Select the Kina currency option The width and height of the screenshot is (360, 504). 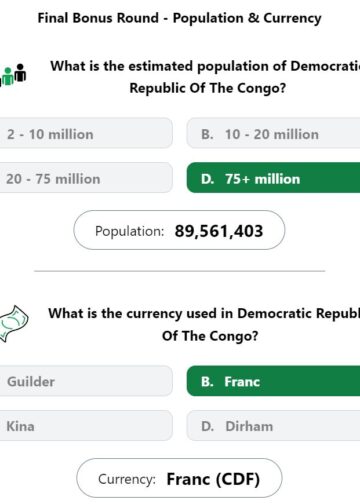[x=86, y=425]
